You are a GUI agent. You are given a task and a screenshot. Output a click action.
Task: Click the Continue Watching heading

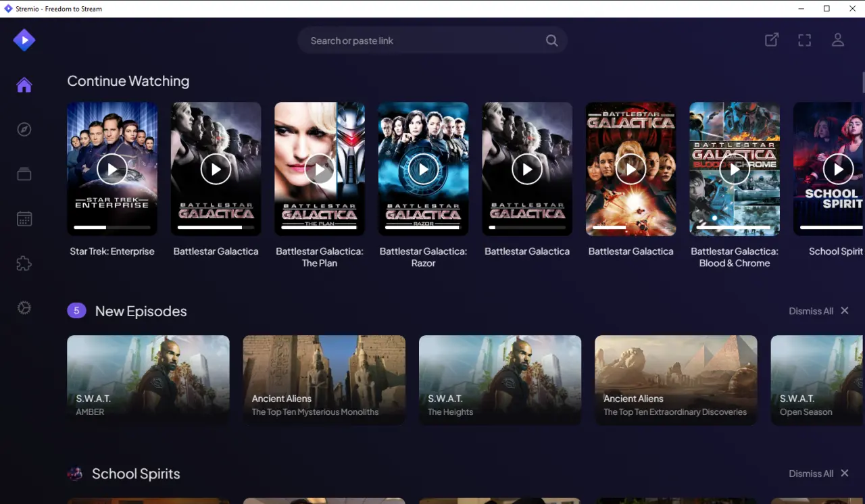128,81
